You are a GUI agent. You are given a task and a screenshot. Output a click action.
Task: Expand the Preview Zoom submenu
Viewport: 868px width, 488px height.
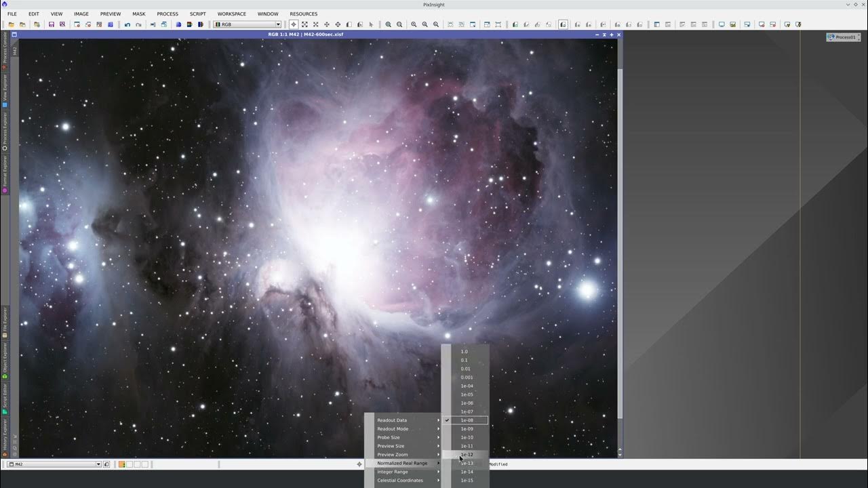coord(403,455)
